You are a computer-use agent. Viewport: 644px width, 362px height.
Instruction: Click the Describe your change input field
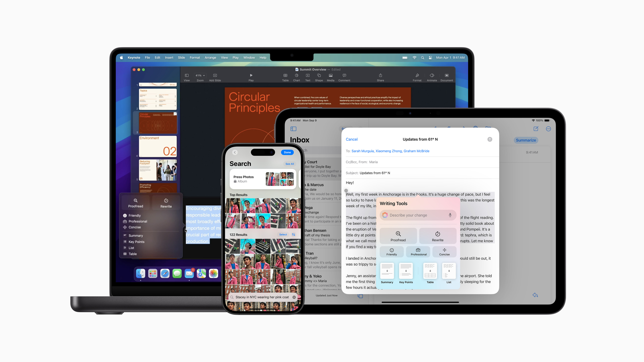point(418,215)
